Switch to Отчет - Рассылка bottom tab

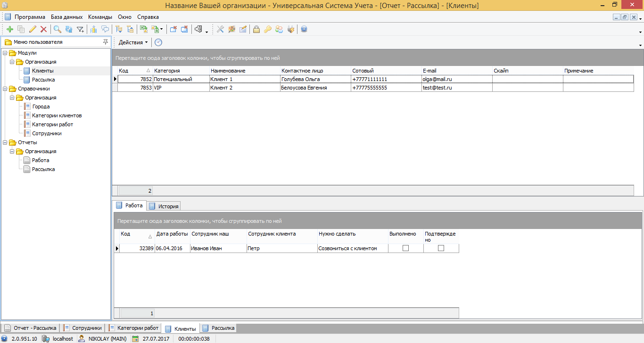[x=31, y=328]
